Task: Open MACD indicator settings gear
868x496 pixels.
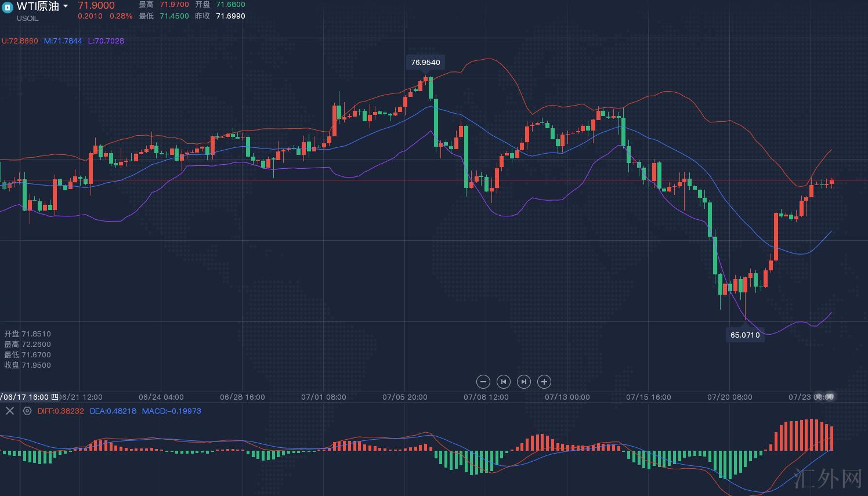Action: [27, 411]
